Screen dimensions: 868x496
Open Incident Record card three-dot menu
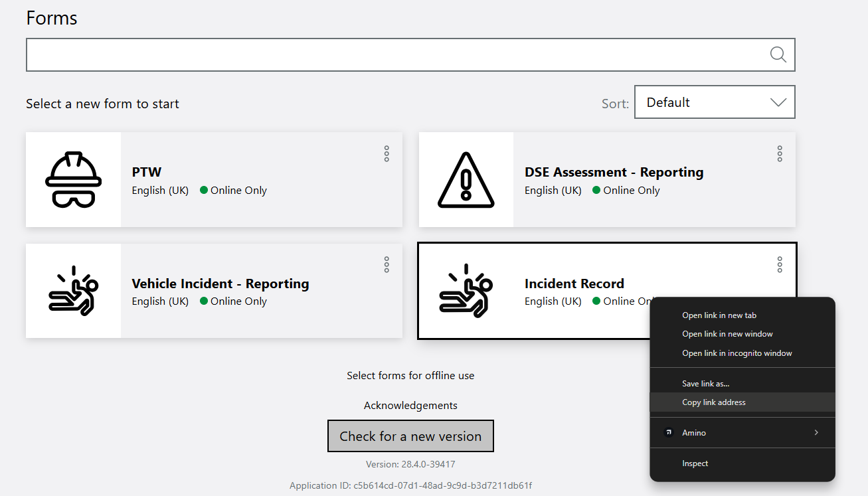(x=780, y=265)
